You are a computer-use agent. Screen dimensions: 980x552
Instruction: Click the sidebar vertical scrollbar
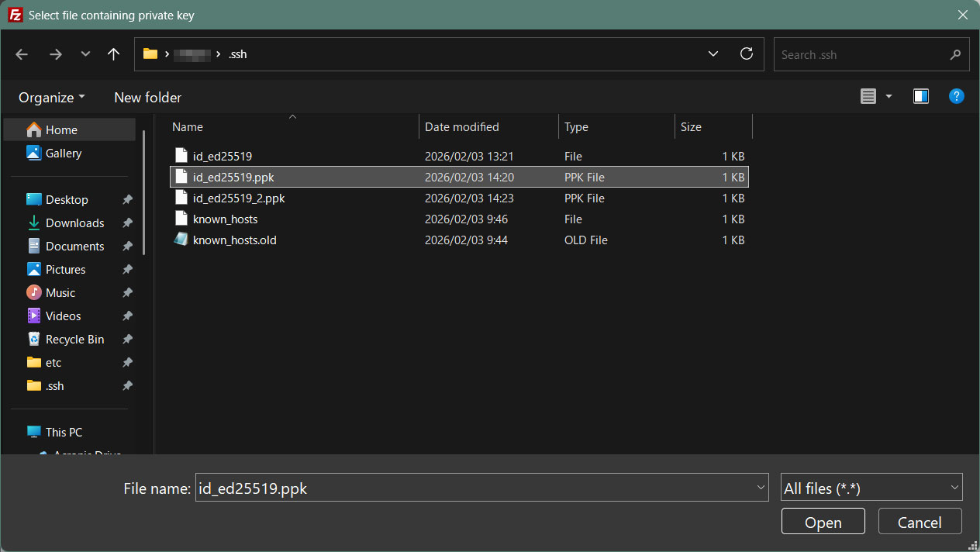(144, 192)
